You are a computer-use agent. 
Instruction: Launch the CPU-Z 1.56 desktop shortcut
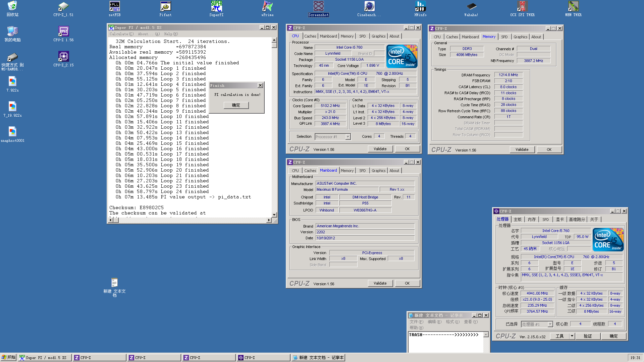click(x=63, y=34)
